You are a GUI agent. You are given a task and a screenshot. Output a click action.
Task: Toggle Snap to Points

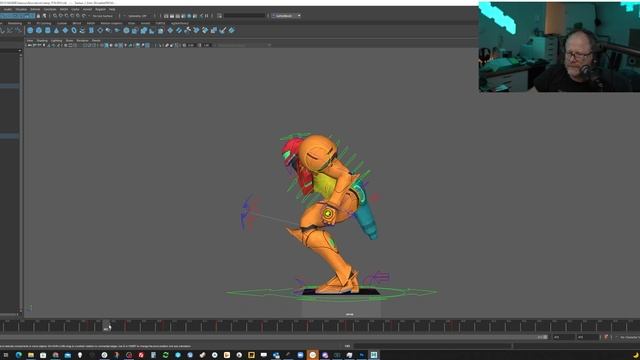[x=67, y=16]
